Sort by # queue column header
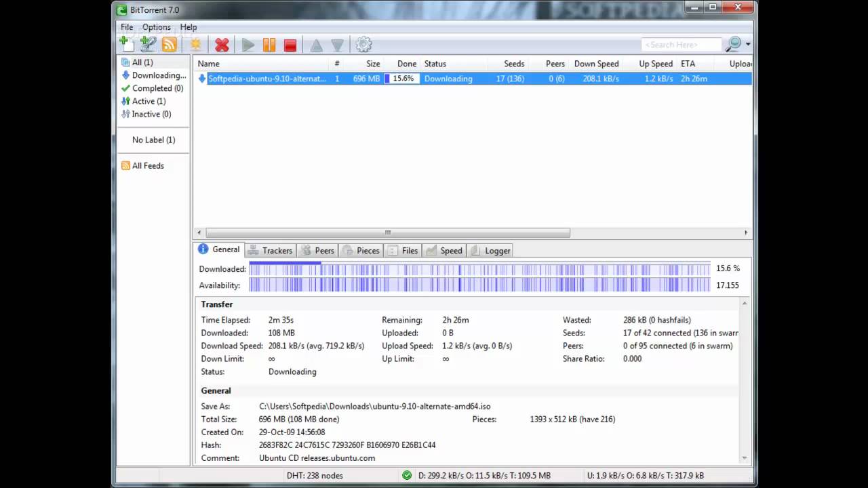This screenshot has height=488, width=868. [337, 64]
